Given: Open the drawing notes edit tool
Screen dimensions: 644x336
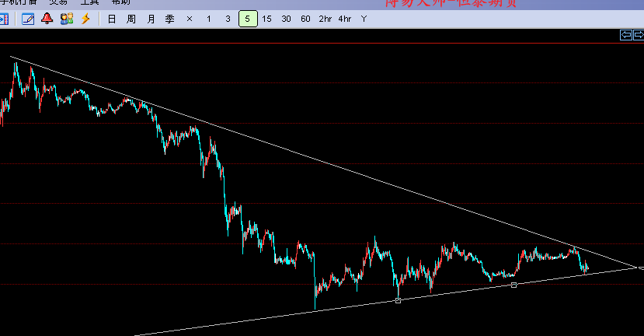Looking at the screenshot, I should click(x=28, y=18).
